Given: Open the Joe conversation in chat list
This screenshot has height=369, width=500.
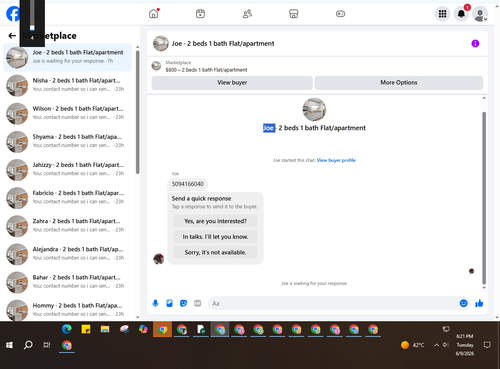Looking at the screenshot, I should (x=67, y=57).
